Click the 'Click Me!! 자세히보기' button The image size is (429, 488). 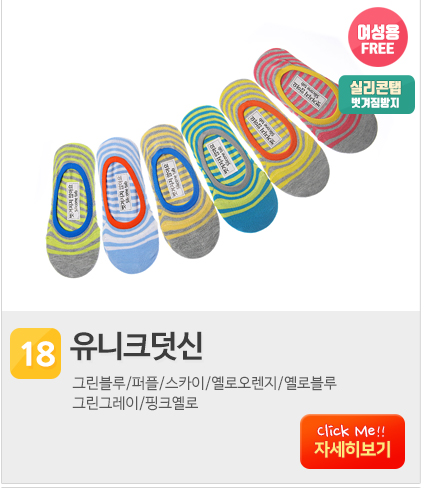point(352,441)
